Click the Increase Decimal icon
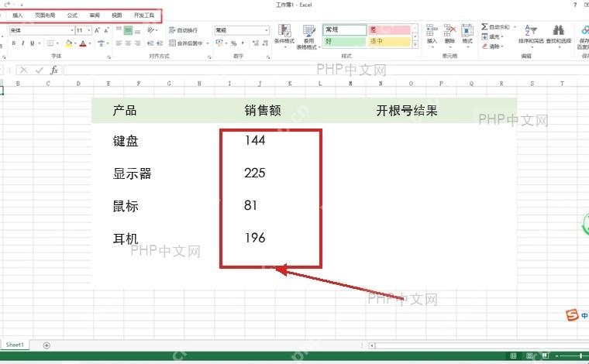This screenshot has height=364, width=589. click(256, 43)
